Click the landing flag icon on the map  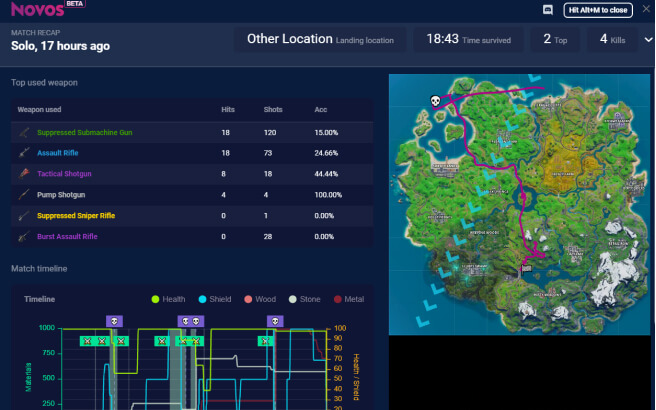[526, 268]
